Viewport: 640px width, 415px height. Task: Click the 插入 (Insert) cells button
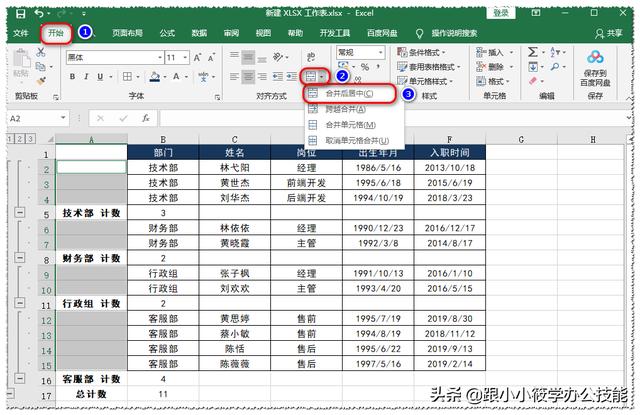pyautogui.click(x=494, y=52)
